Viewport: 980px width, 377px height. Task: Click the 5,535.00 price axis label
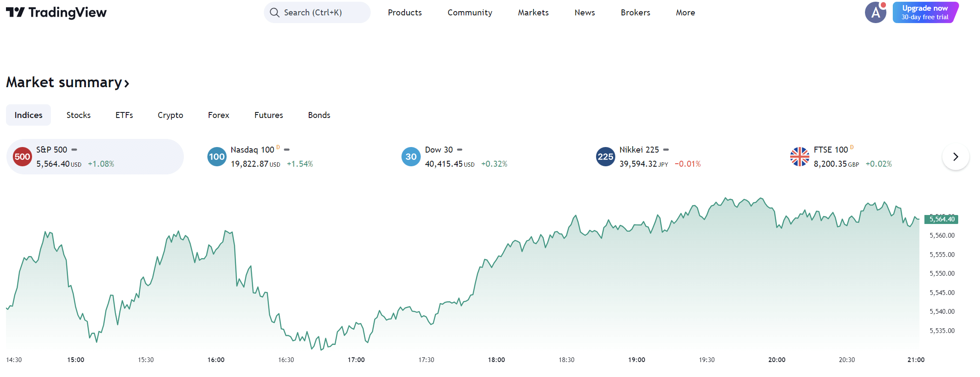point(942,331)
